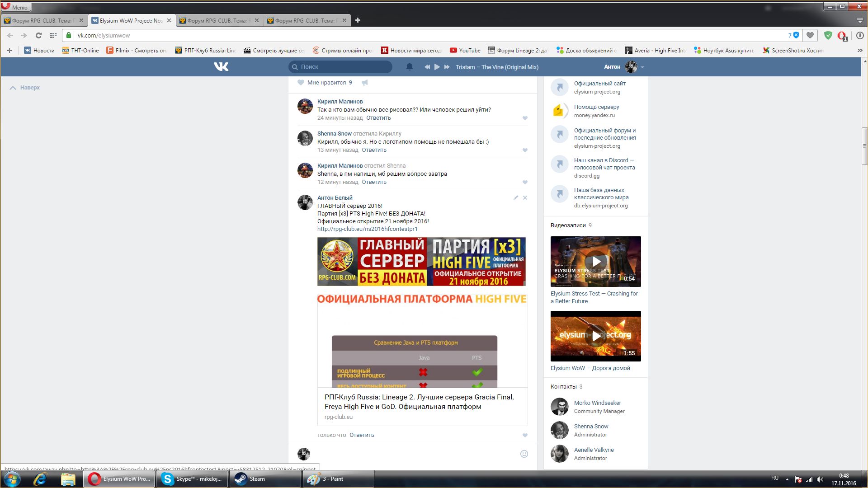
Task: Play the Tristam track in the header
Action: (x=437, y=67)
